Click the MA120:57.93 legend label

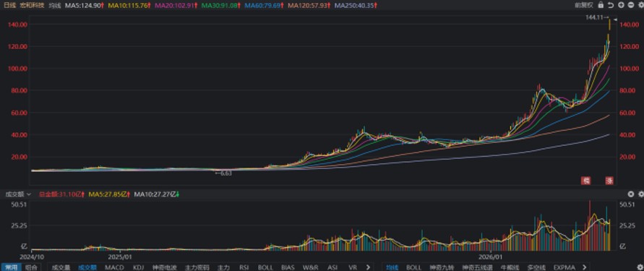[308, 5]
